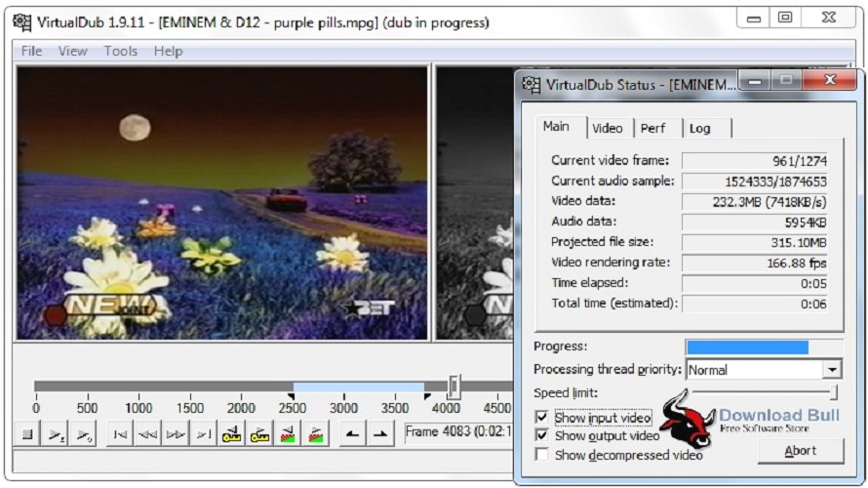868x488 pixels.
Task: Set the mark-in selection start
Action: 353,433
